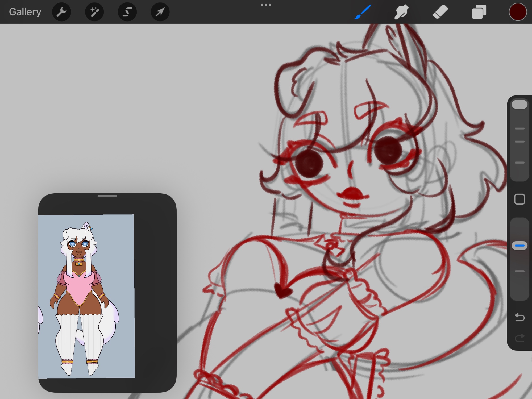Screen dimensions: 532x399
Task: Open the Adjustments magic wand menu
Action: pos(94,12)
